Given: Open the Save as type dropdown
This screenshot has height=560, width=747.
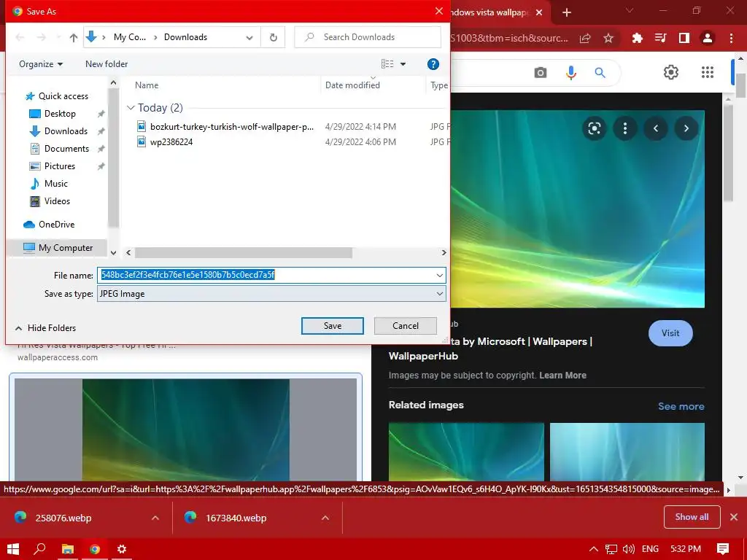Looking at the screenshot, I should tap(271, 294).
